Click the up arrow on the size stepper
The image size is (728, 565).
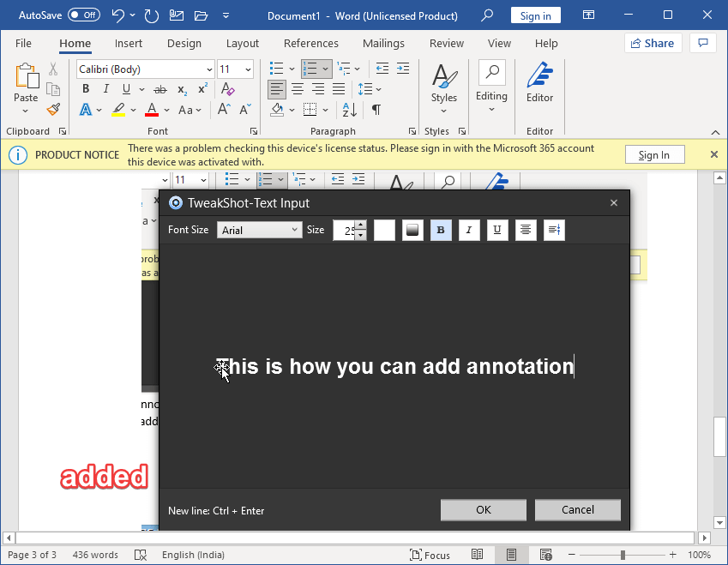tap(360, 225)
